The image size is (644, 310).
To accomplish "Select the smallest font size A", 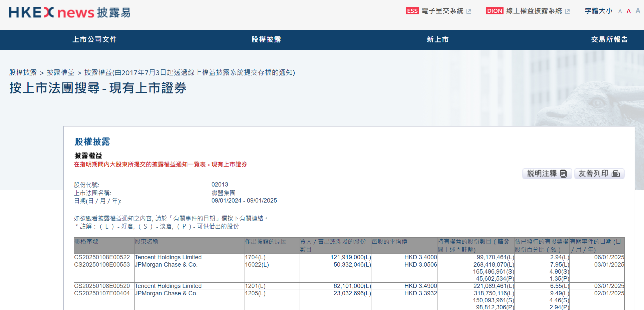I will (620, 12).
